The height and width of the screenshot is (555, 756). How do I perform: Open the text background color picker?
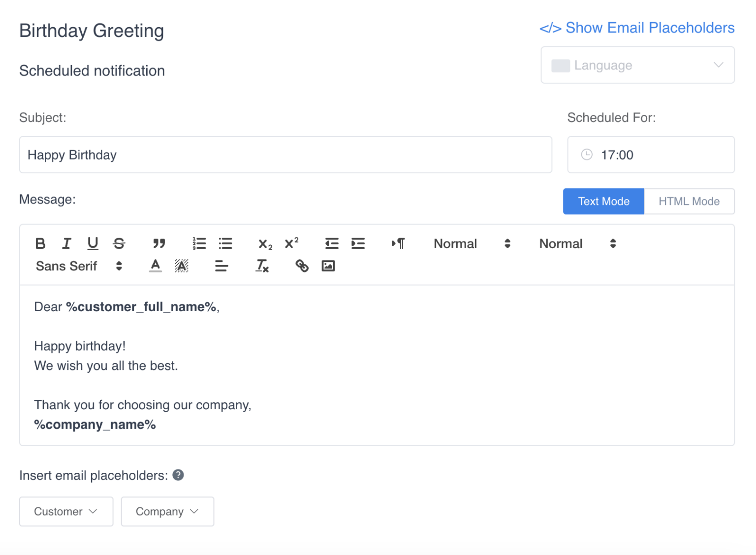[x=182, y=266]
